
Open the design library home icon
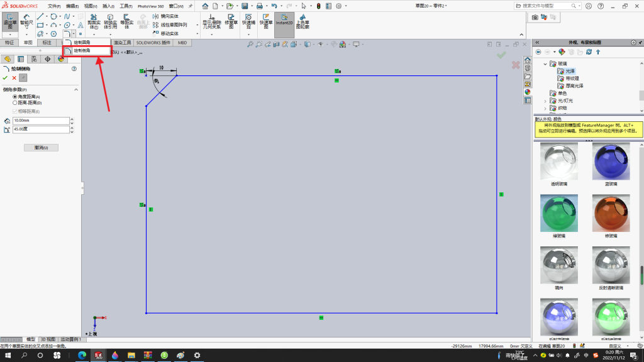tap(528, 60)
